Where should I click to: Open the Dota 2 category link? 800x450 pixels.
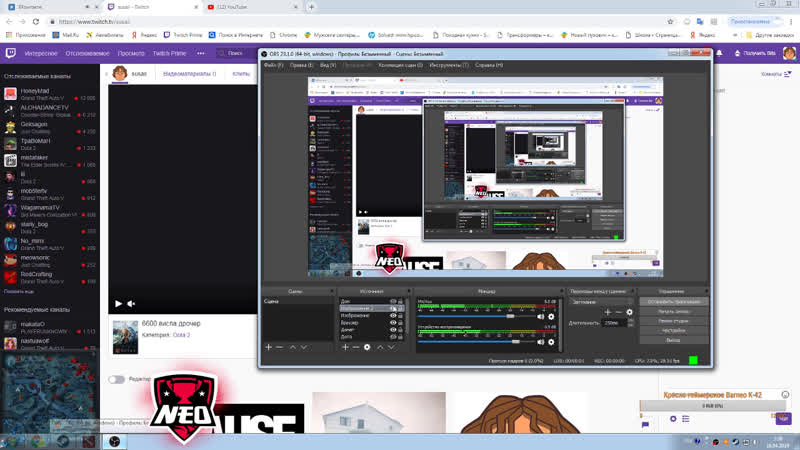coord(181,335)
